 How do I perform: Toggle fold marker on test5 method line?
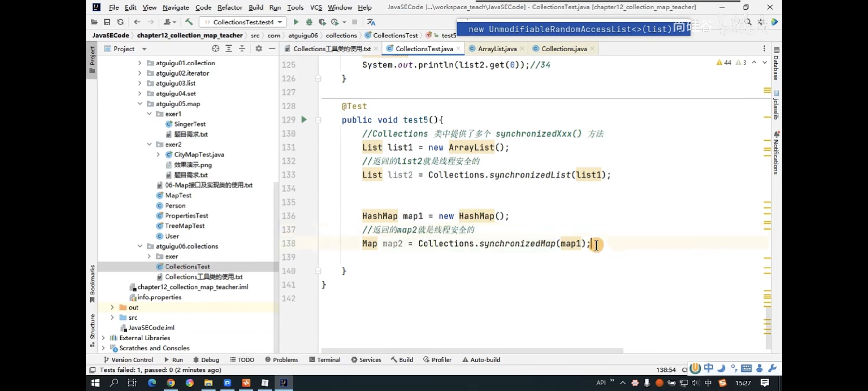(x=318, y=120)
